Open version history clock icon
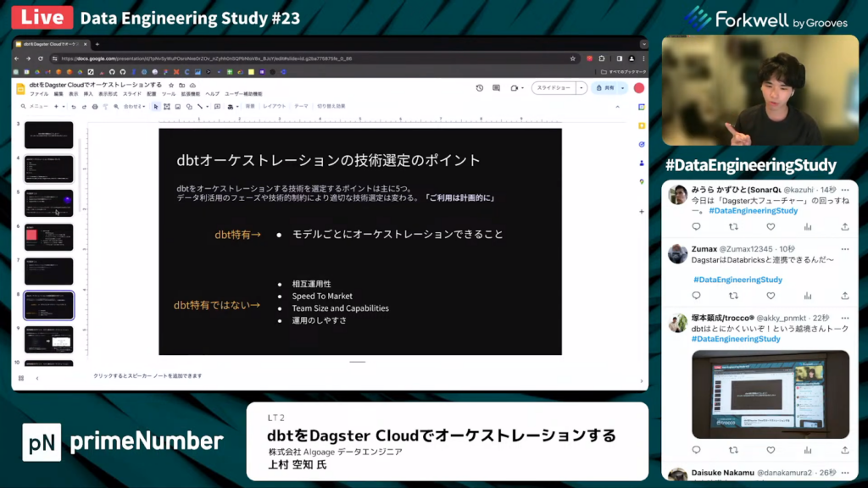The height and width of the screenshot is (488, 868). [x=480, y=88]
